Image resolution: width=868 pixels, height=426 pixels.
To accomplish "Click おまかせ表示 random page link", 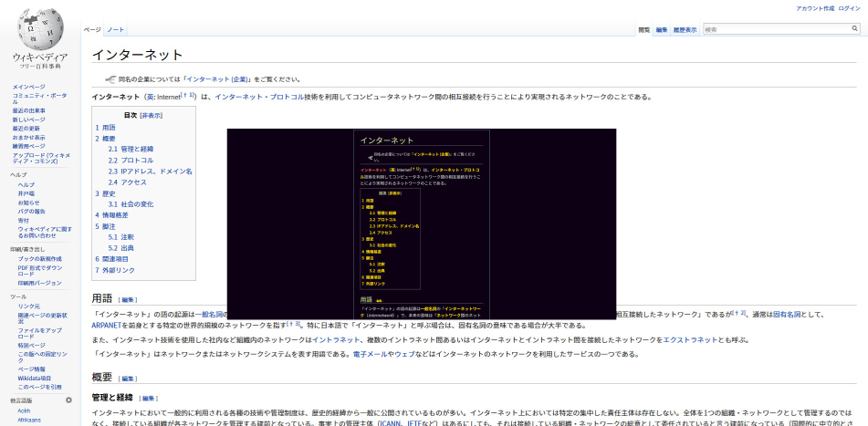I will click(29, 137).
